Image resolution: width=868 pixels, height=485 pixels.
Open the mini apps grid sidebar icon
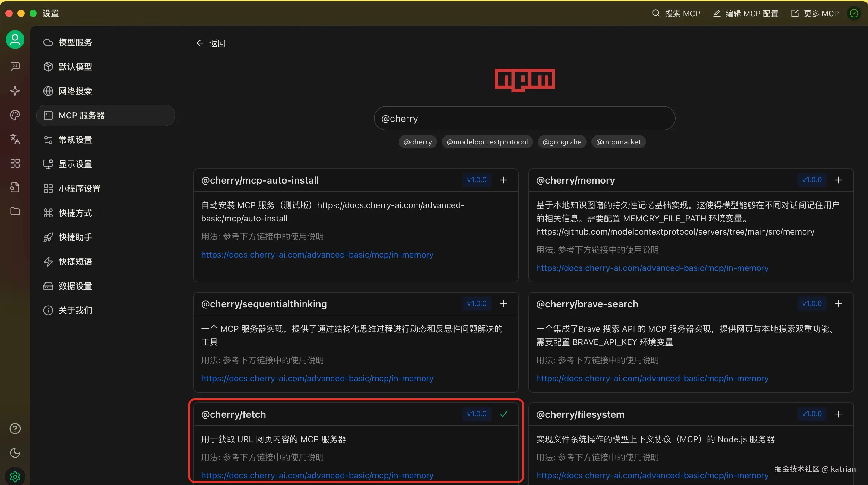point(15,163)
